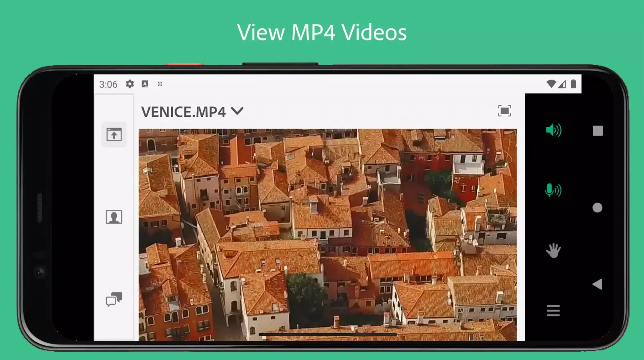This screenshot has width=644, height=360.
Task: Mute the speaker audio icon
Action: [x=553, y=130]
